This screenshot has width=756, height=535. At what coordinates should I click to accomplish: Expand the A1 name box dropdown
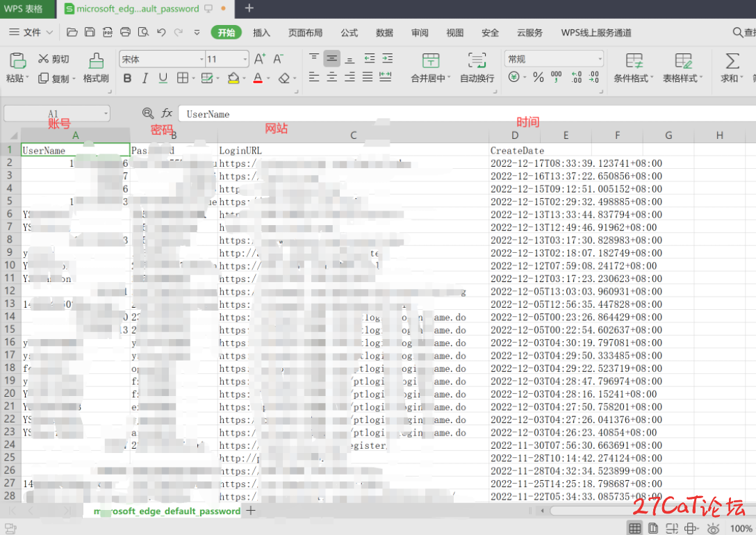tap(106, 114)
